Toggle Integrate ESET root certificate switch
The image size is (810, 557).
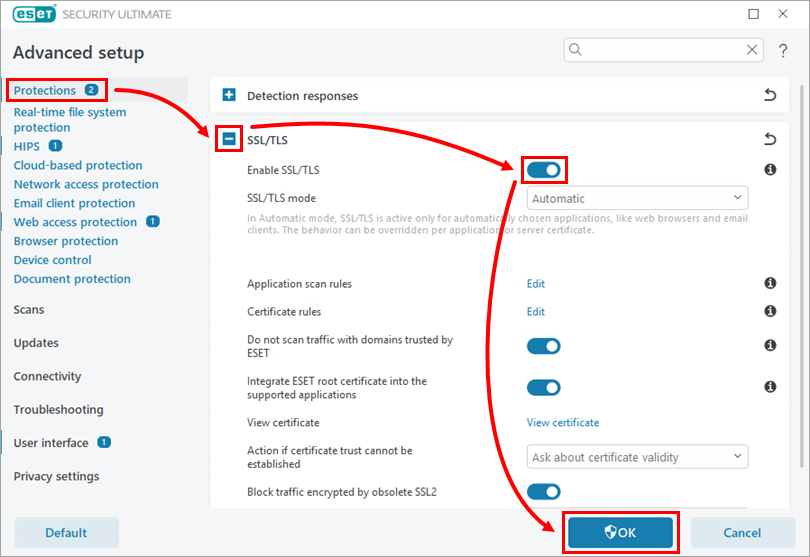(x=544, y=387)
